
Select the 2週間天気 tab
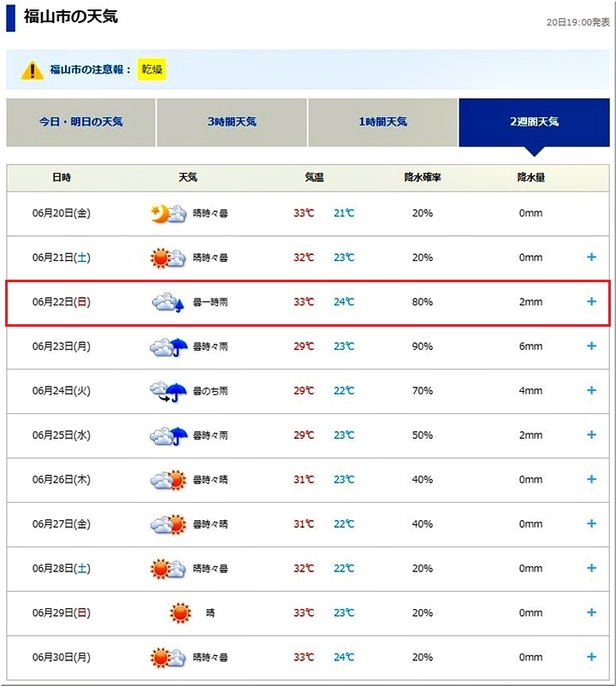click(534, 122)
